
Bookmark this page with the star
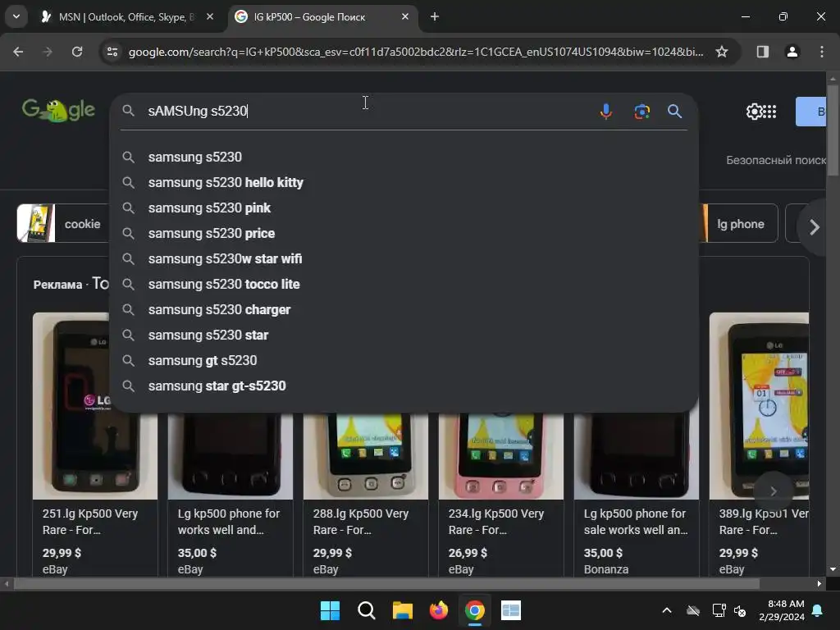pos(722,52)
